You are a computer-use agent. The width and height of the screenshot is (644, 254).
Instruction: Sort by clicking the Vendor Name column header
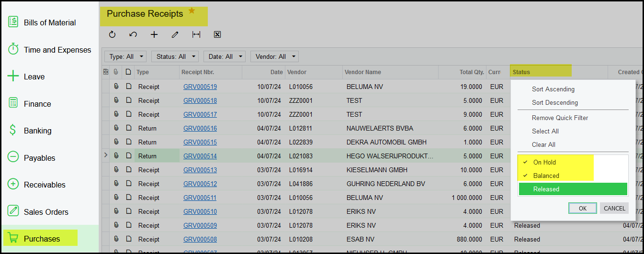click(x=362, y=72)
